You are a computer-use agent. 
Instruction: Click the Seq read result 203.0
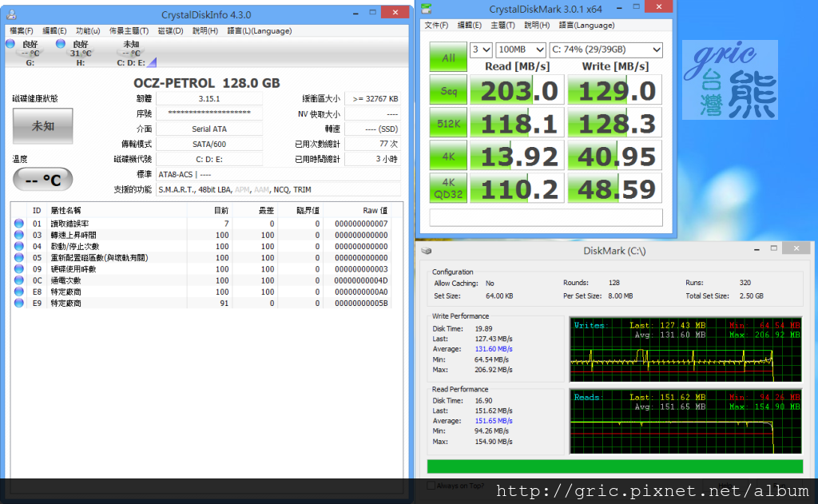pyautogui.click(x=517, y=90)
